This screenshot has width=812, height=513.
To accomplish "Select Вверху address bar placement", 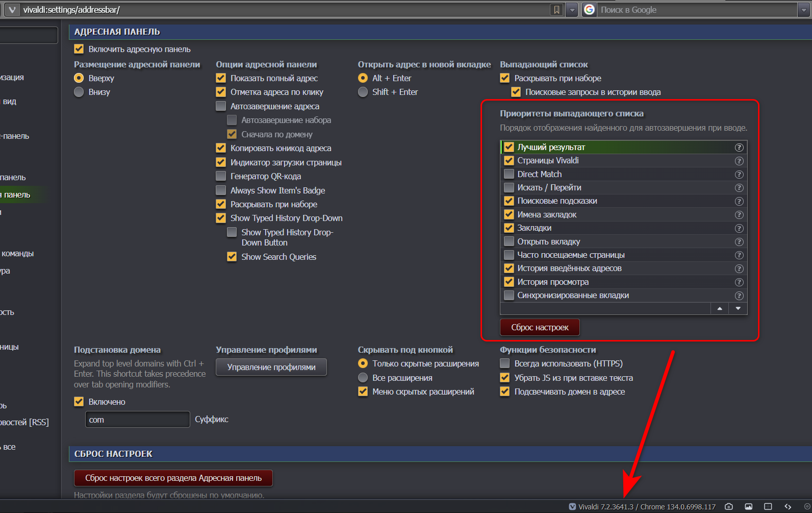I will point(79,78).
